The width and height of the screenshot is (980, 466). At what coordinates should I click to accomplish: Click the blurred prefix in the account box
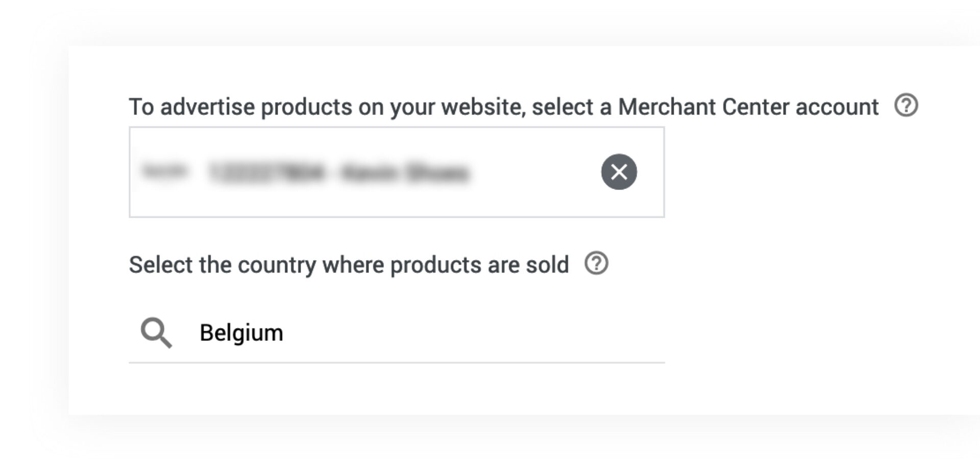tap(165, 171)
